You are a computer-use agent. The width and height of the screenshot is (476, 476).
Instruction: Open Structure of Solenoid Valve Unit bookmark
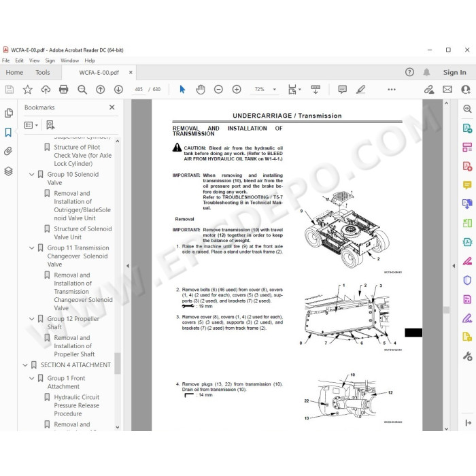tap(82, 233)
